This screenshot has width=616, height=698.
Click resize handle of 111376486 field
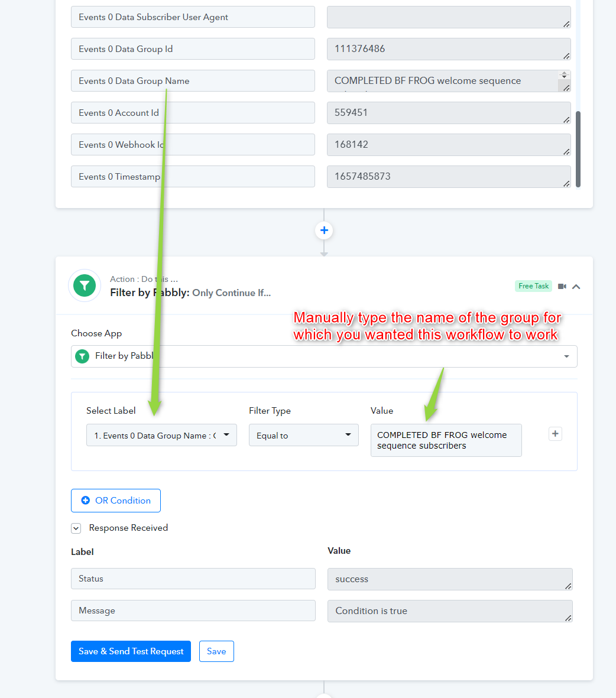tap(566, 56)
